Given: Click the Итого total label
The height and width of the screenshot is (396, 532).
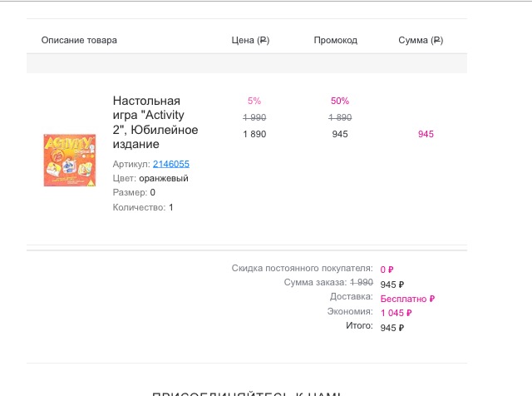Looking at the screenshot, I should (359, 326).
